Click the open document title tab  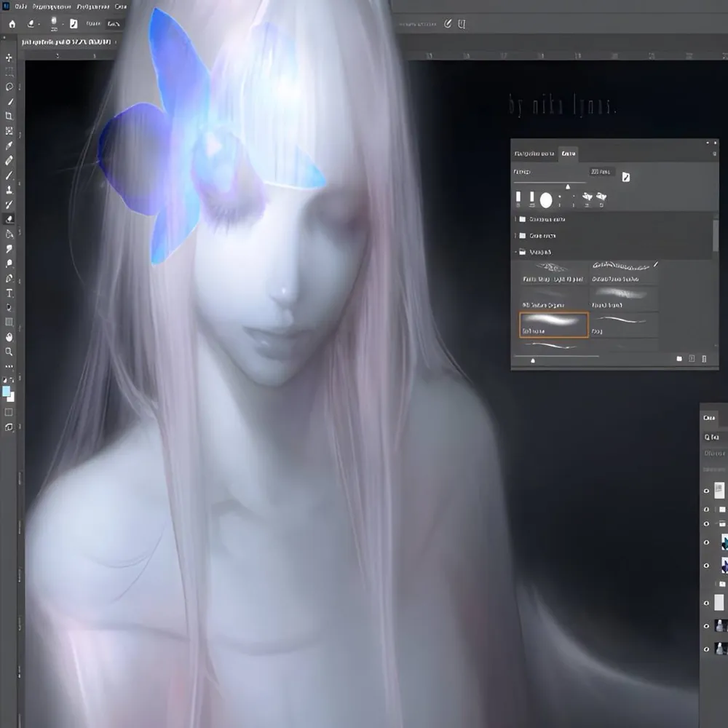tap(66, 41)
